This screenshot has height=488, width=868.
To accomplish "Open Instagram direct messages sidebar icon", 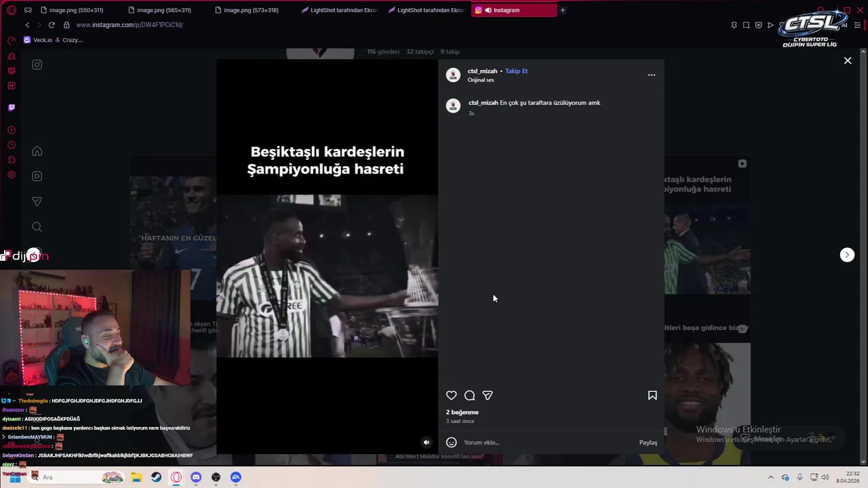I will click(x=37, y=201).
